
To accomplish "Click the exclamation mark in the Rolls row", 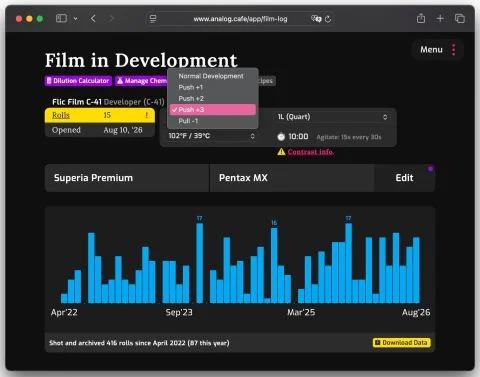I will pos(146,115).
